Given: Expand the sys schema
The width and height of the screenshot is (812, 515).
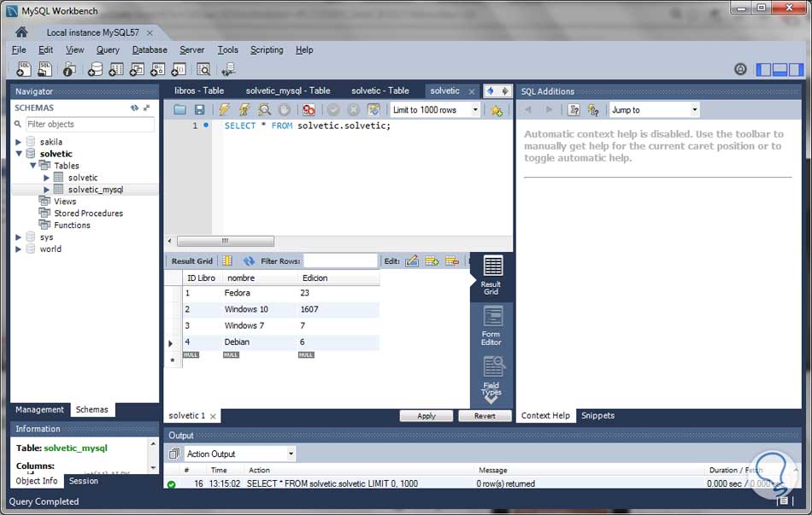Looking at the screenshot, I should tap(18, 237).
